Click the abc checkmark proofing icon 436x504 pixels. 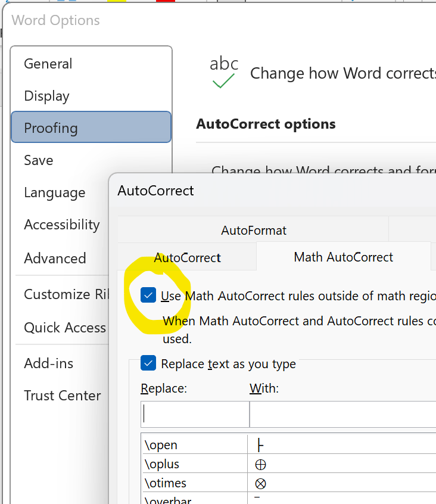[x=224, y=72]
